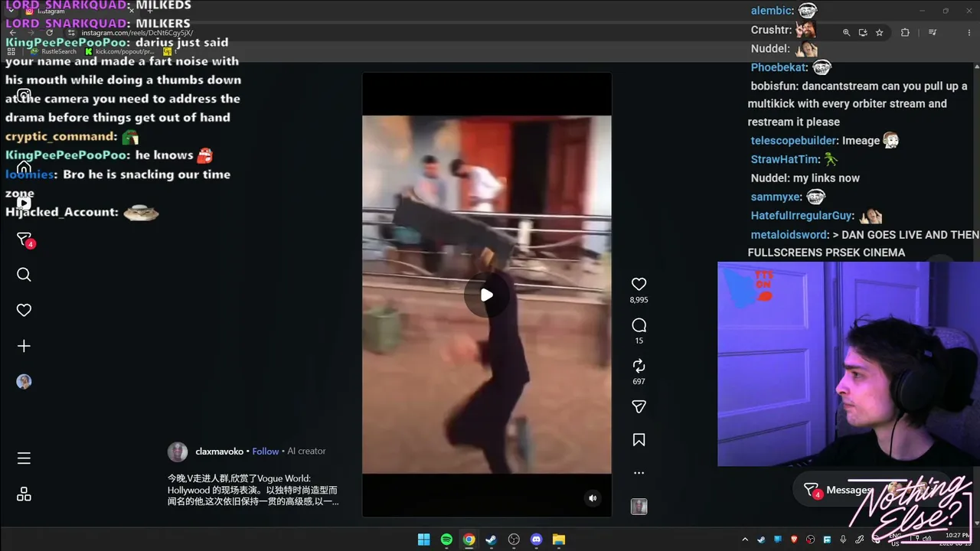Open the claxmavoko username link
980x551 pixels.
pos(219,452)
